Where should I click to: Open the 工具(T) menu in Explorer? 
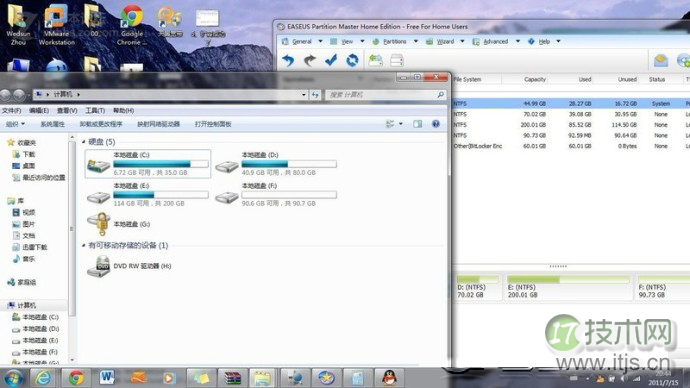(95, 110)
